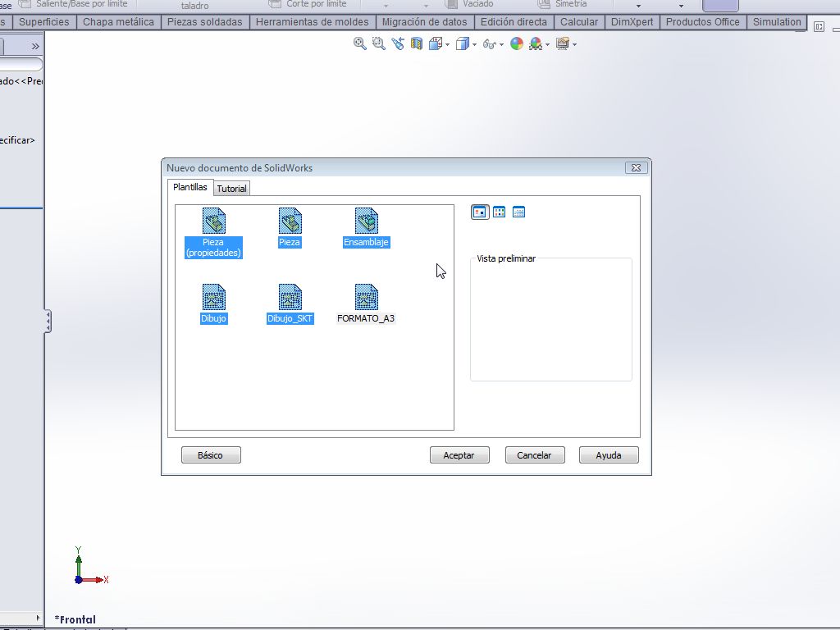This screenshot has height=630, width=840.
Task: Select the Pieza (propiedades) template icon
Action: point(214,221)
